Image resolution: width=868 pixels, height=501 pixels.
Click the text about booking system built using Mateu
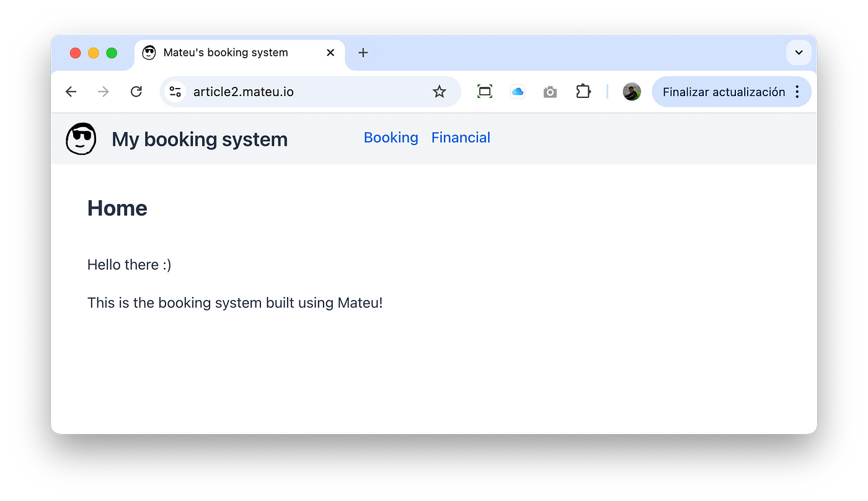tap(235, 303)
